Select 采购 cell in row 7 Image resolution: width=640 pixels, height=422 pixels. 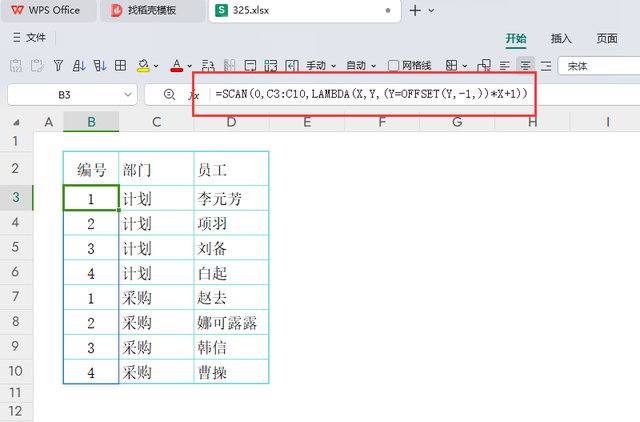pos(156,298)
